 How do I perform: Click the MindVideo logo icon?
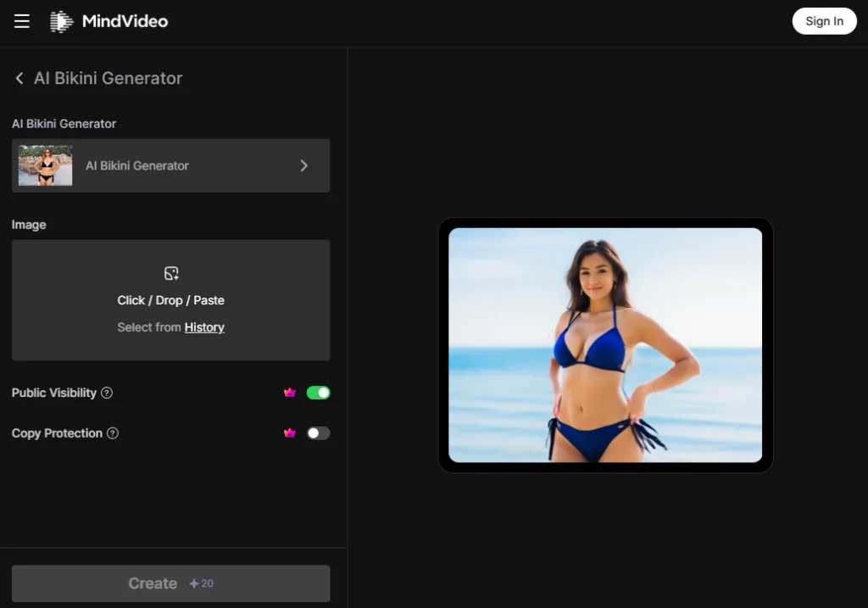point(59,20)
